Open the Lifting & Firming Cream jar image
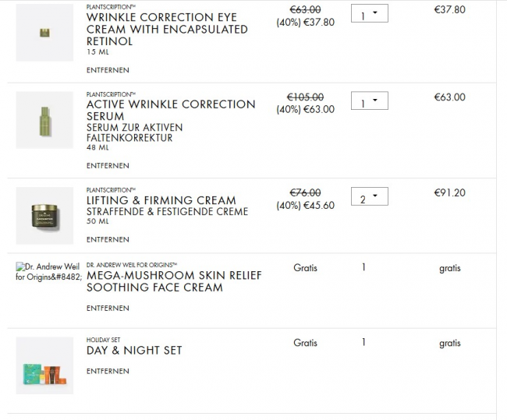 click(x=44, y=215)
